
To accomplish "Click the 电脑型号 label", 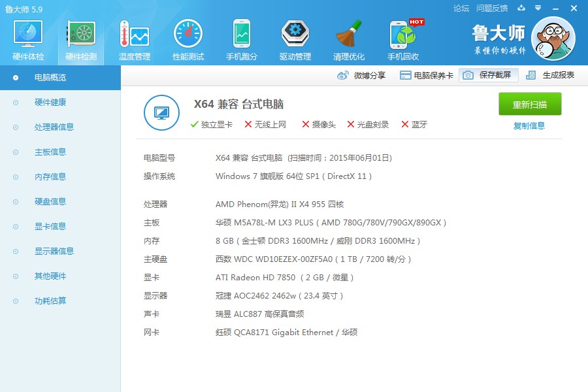I will (x=159, y=158).
